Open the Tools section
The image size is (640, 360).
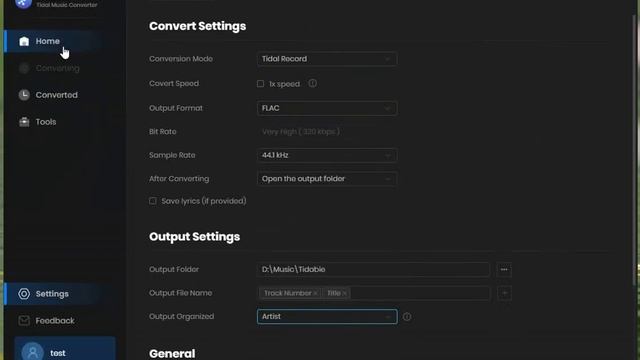tap(53, 122)
